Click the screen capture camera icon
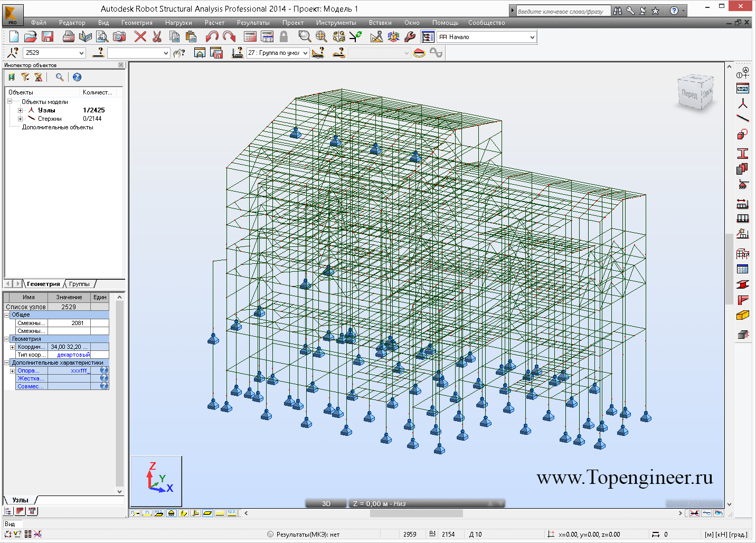756x543 pixels. 119,36
